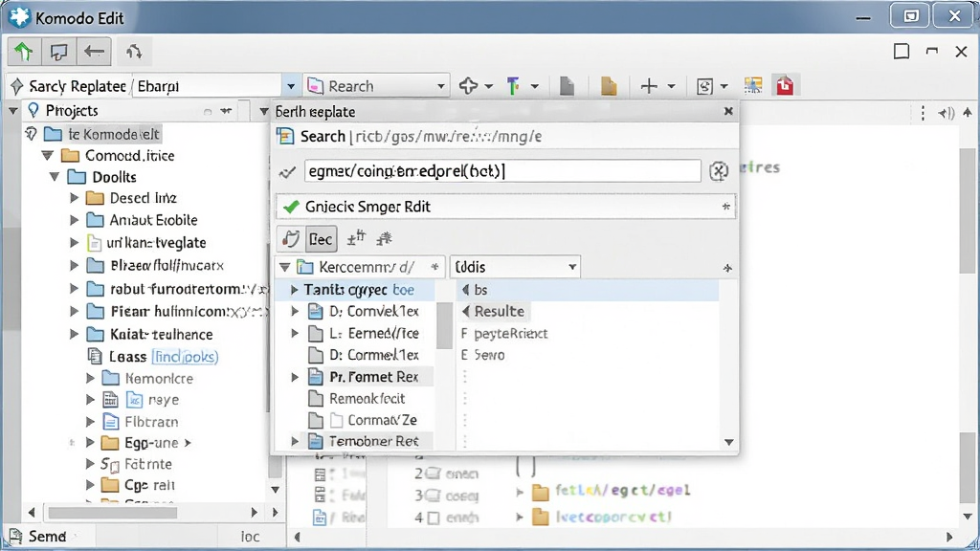Collapse the Doollts folder
Image resolution: width=980 pixels, height=551 pixels.
tap(55, 177)
